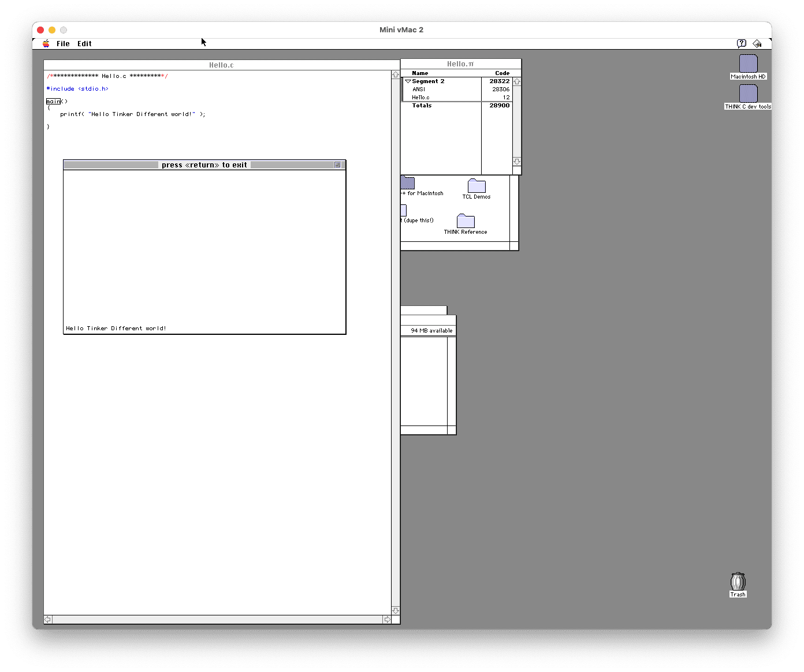Click scroll down arrow in Hello.π window
804x672 pixels.
(517, 162)
